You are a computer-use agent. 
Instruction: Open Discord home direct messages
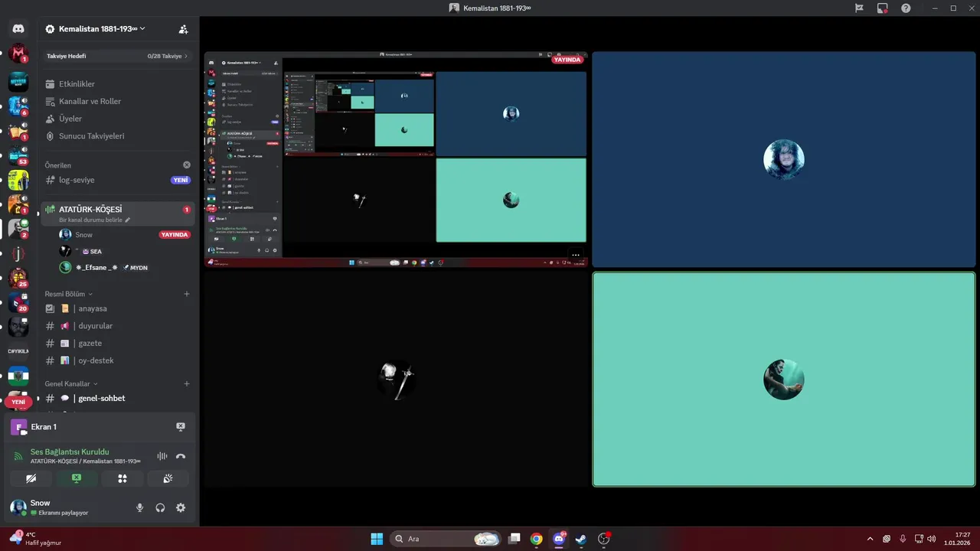(x=18, y=29)
